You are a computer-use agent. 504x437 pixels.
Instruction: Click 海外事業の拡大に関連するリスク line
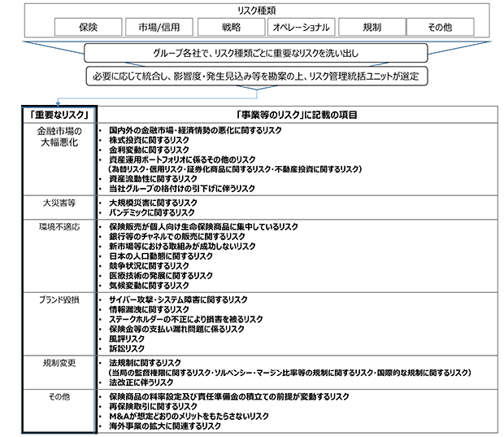tap(165, 426)
